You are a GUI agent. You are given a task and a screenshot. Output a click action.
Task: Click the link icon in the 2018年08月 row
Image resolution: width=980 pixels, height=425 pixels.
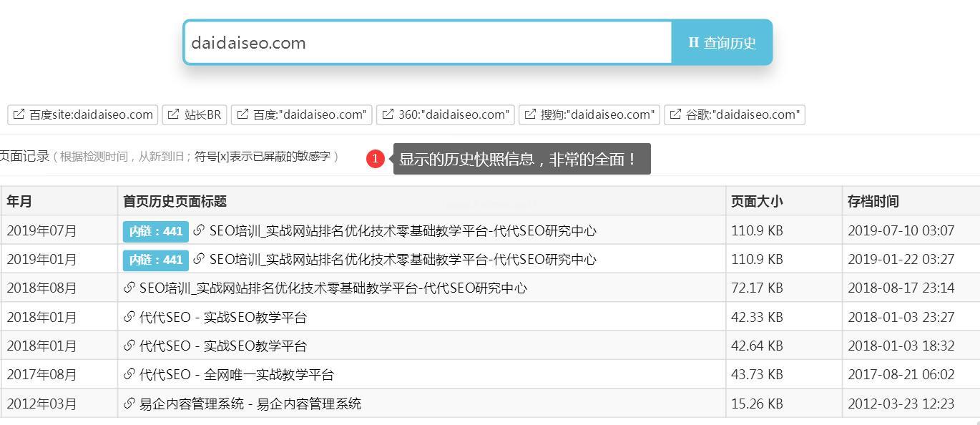[x=129, y=288]
